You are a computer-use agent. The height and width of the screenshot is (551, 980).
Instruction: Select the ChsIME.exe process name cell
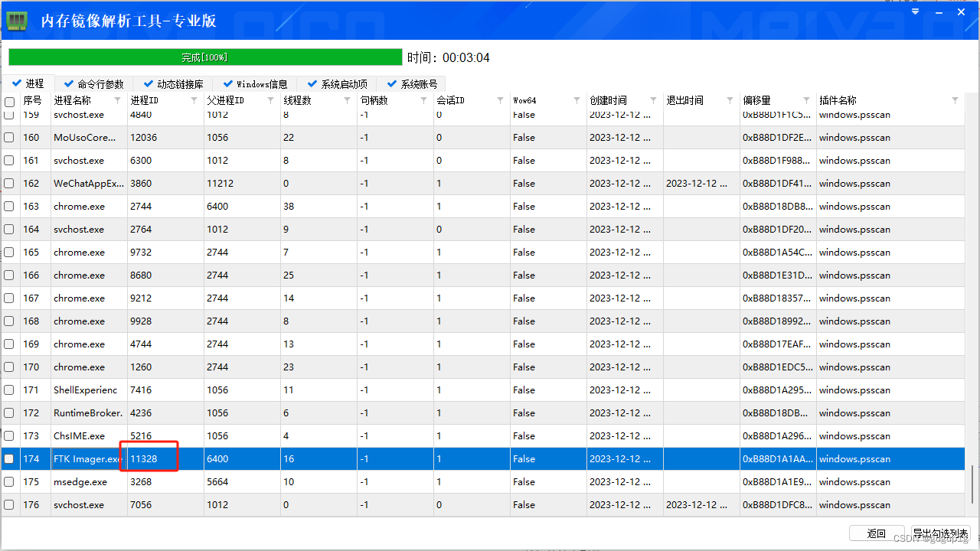[90, 436]
